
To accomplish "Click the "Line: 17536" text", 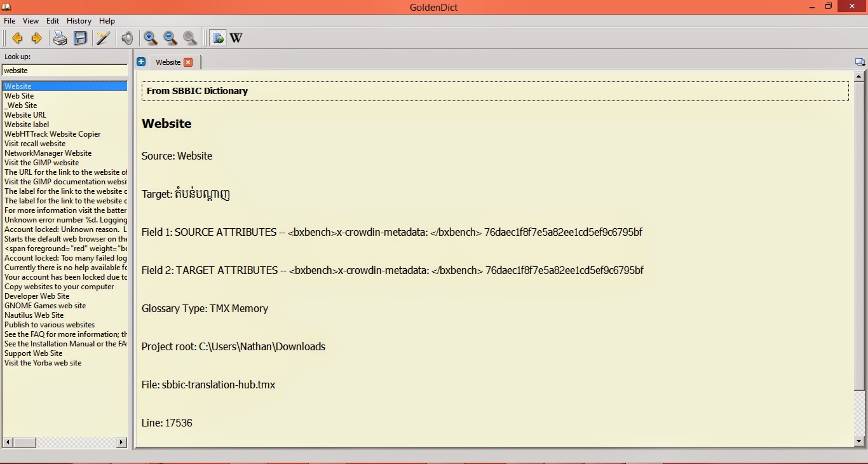I will tap(167, 423).
